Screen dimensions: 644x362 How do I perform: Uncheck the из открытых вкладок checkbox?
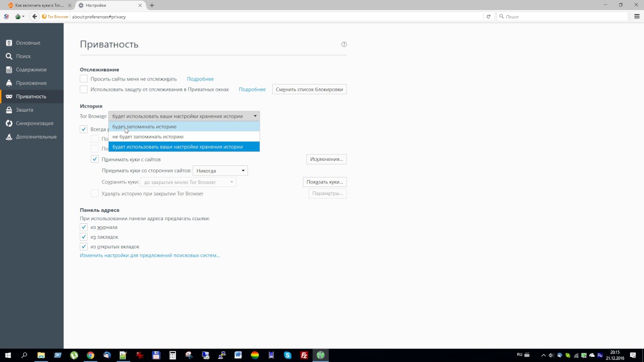tap(84, 247)
